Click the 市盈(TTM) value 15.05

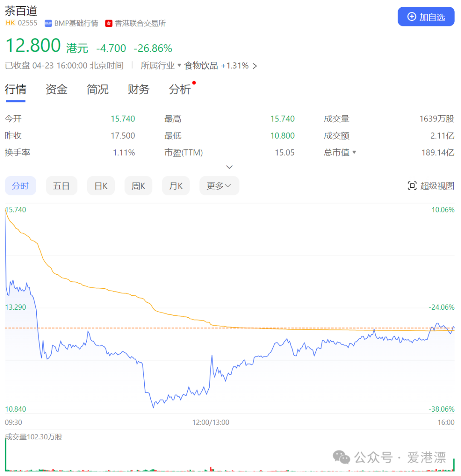[285, 152]
